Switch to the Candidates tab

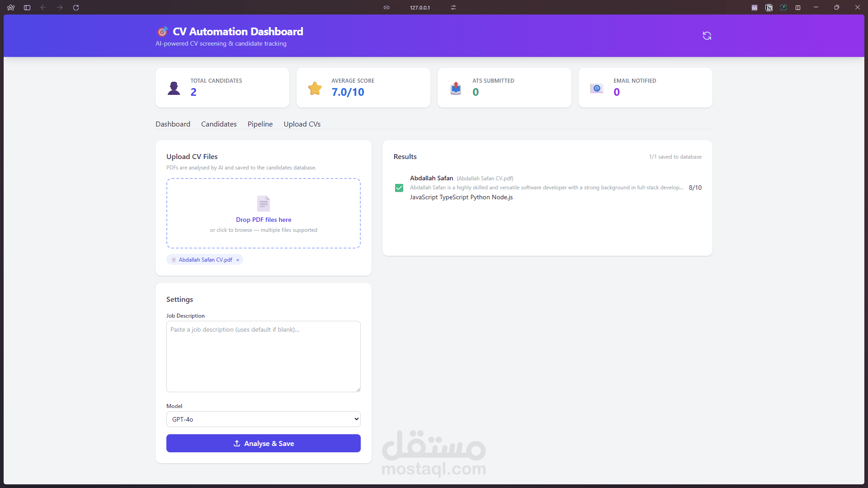pyautogui.click(x=219, y=124)
